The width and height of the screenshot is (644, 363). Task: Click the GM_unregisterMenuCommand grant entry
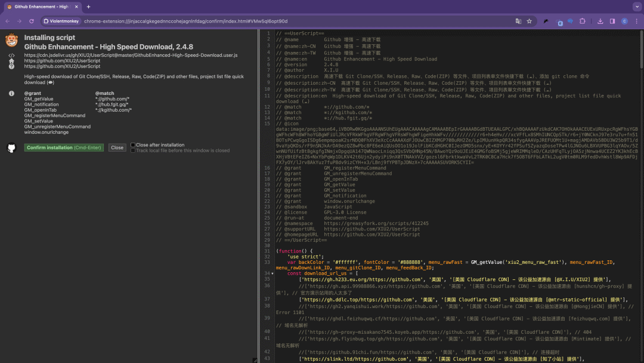(57, 127)
